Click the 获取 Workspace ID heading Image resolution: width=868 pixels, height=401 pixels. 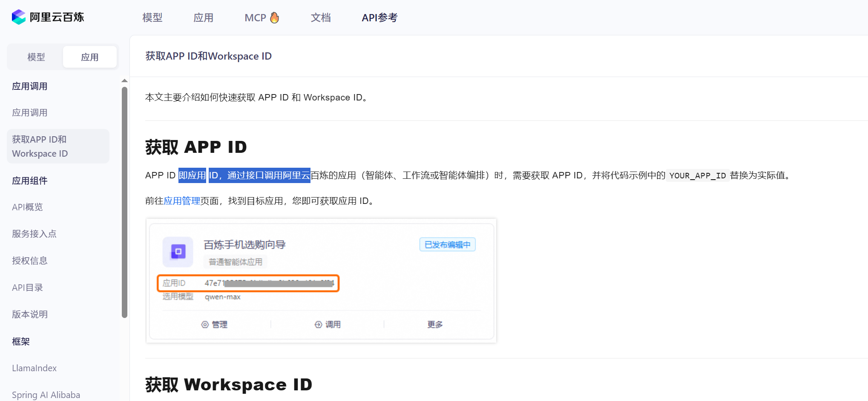[229, 385]
